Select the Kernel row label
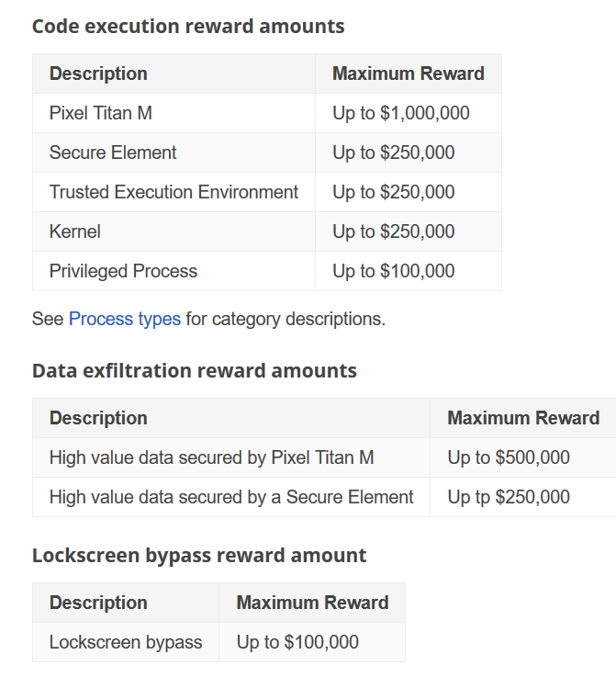The image size is (616, 677). tap(75, 231)
